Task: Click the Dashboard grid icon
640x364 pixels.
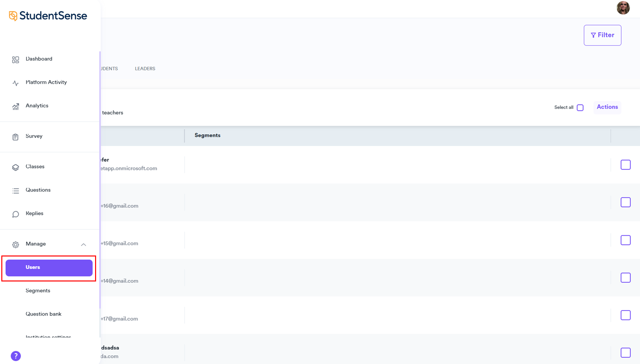Action: click(15, 60)
